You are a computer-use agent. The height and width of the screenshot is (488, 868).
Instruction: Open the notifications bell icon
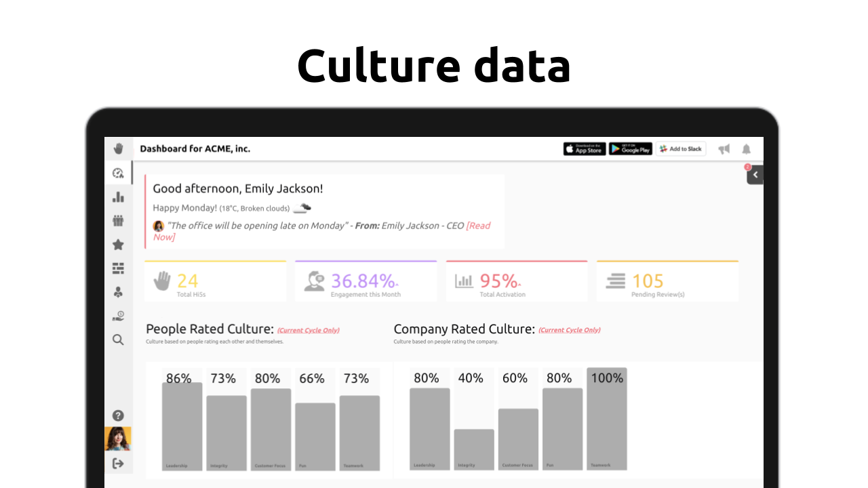746,149
